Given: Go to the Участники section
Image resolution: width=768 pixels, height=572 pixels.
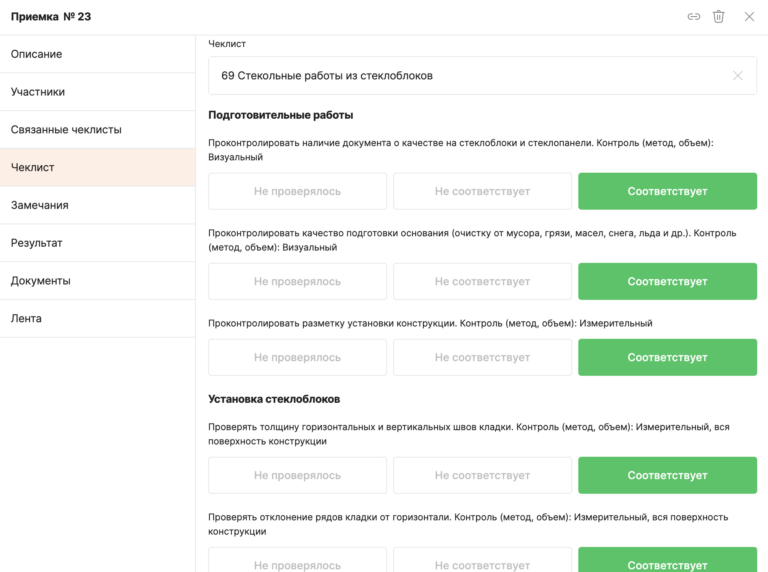Looking at the screenshot, I should [x=97, y=92].
